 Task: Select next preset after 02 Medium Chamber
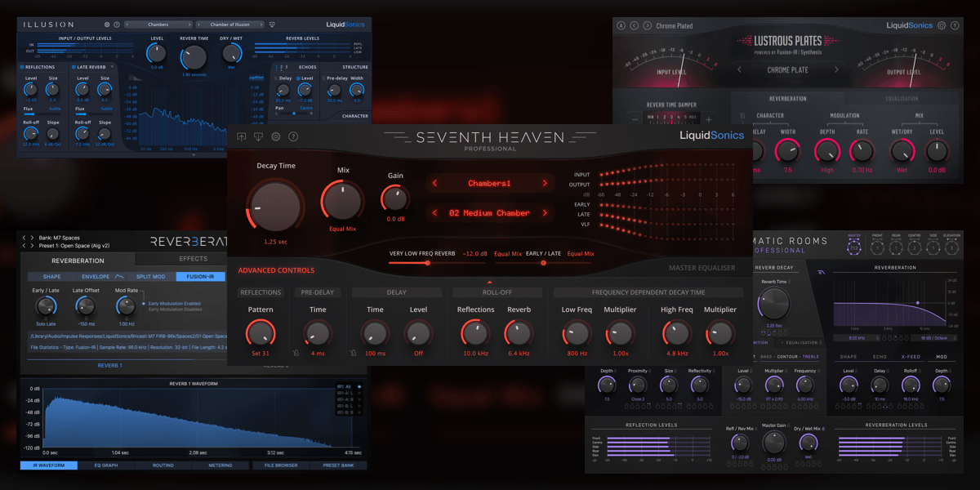[545, 213]
